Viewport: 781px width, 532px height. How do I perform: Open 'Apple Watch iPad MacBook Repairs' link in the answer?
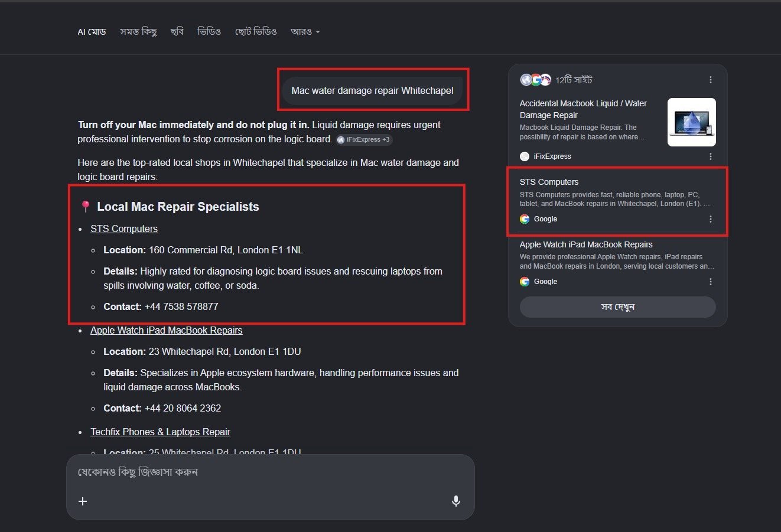167,330
